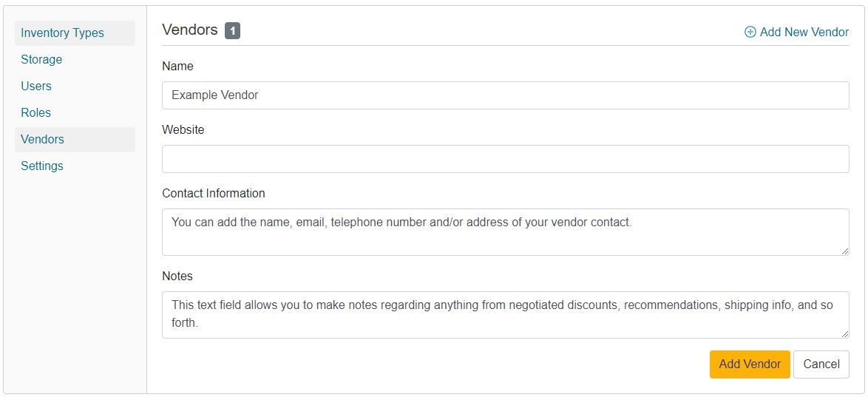
Task: Open the Inventory Types section
Action: click(x=62, y=33)
